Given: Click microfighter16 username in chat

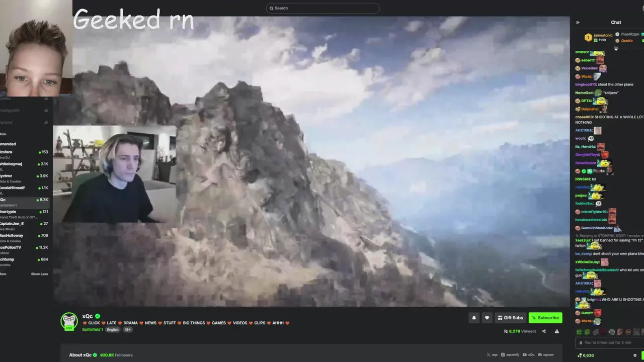Looking at the screenshot, I should coord(594,212).
